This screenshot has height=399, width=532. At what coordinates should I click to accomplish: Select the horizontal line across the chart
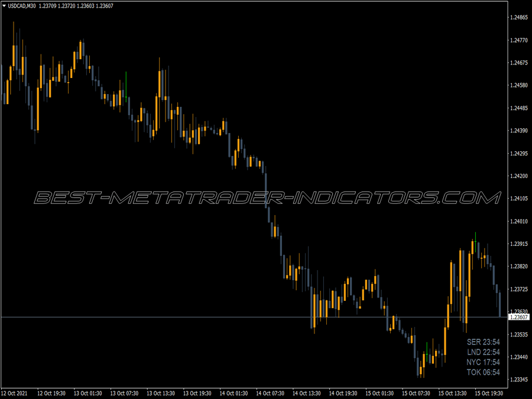tap(236, 317)
